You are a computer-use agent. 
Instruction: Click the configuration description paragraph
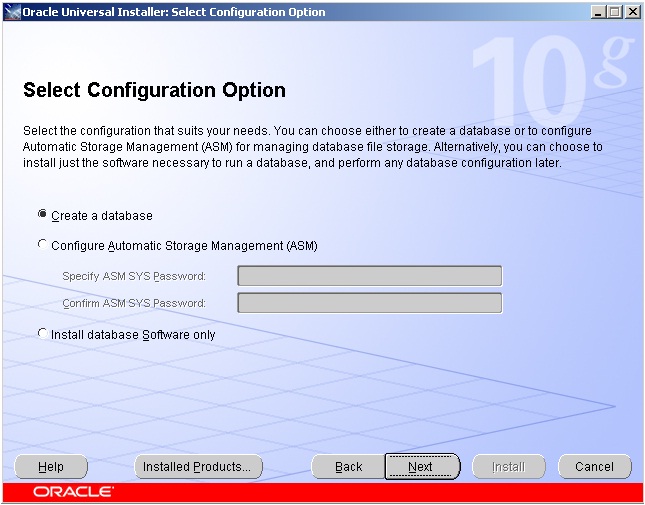306,146
